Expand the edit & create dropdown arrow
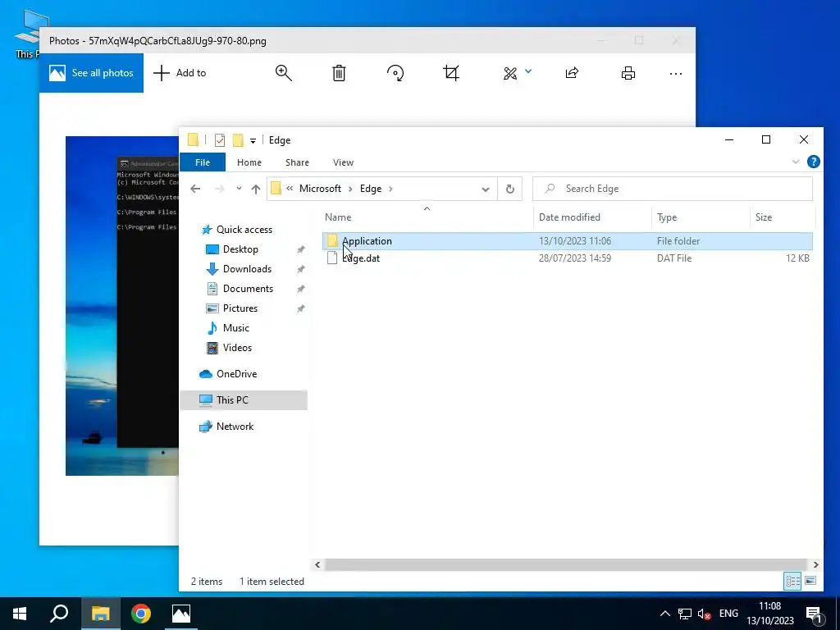The height and width of the screenshot is (630, 840). 528,71
